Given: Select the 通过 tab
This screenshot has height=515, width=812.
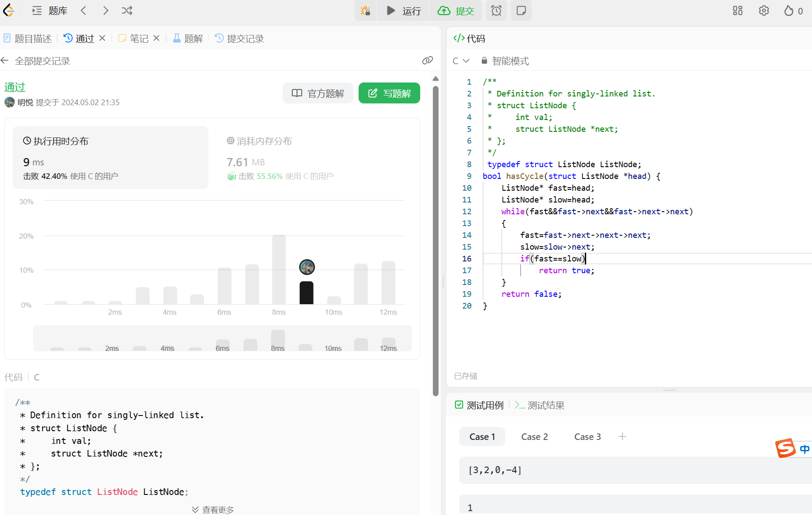Looking at the screenshot, I should 79,38.
